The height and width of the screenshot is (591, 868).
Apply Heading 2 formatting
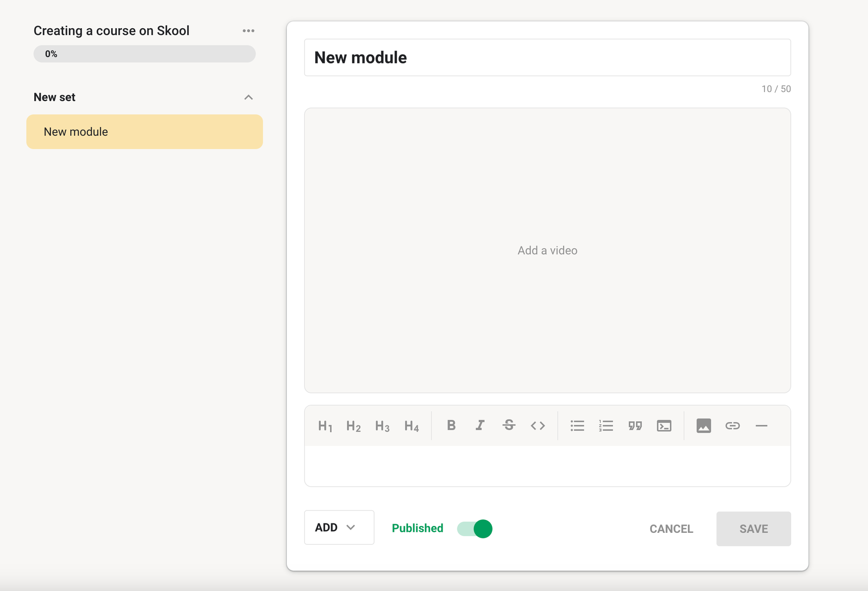354,426
